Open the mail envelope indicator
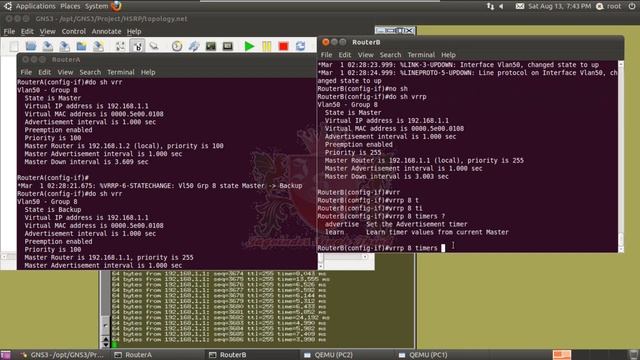The height and width of the screenshot is (360, 640). click(x=520, y=6)
